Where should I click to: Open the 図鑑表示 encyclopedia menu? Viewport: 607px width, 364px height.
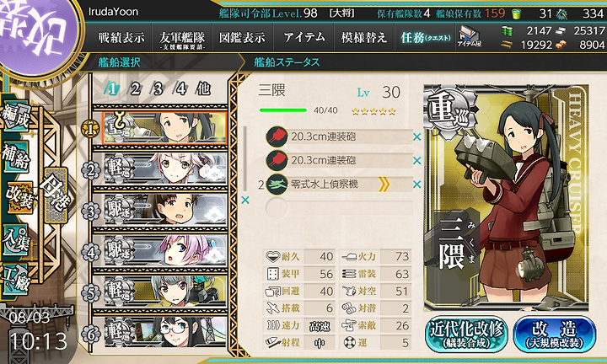pyautogui.click(x=242, y=38)
